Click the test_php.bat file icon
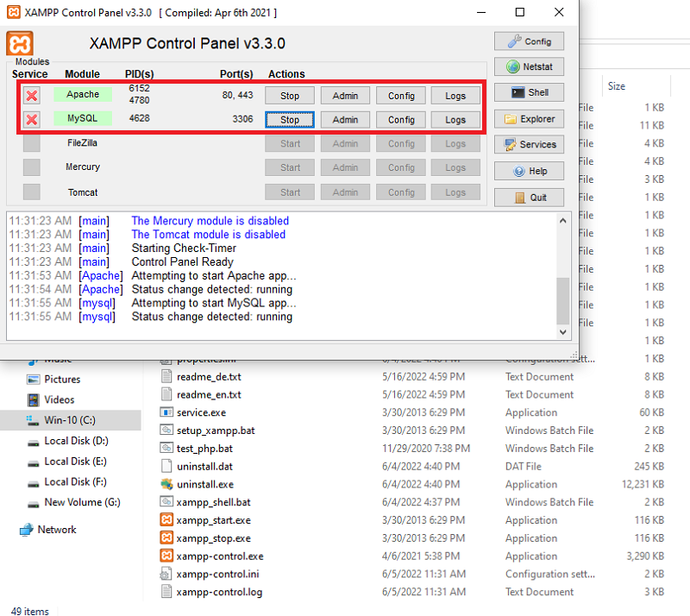 click(166, 449)
